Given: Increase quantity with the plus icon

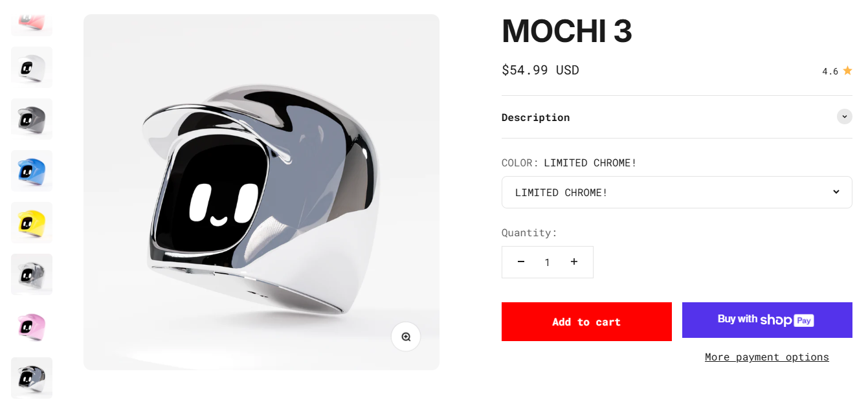Looking at the screenshot, I should (x=574, y=262).
